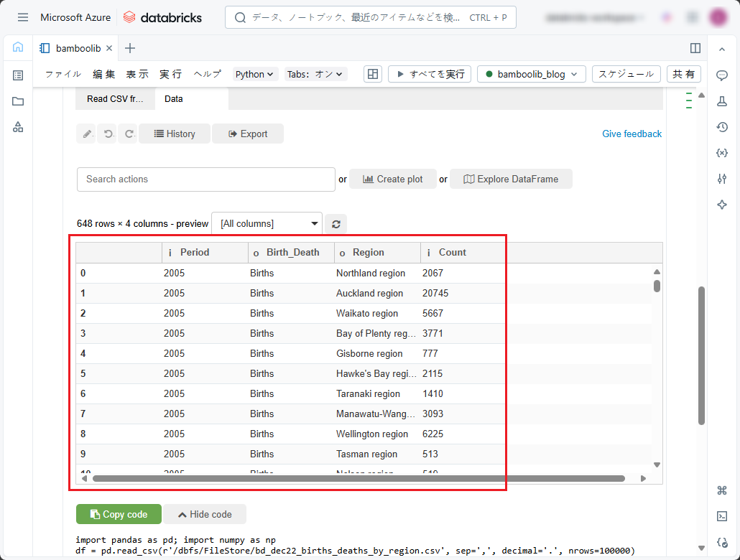Open the terminal icon in sidebar
Screen dimensions: 740x560
(722, 516)
